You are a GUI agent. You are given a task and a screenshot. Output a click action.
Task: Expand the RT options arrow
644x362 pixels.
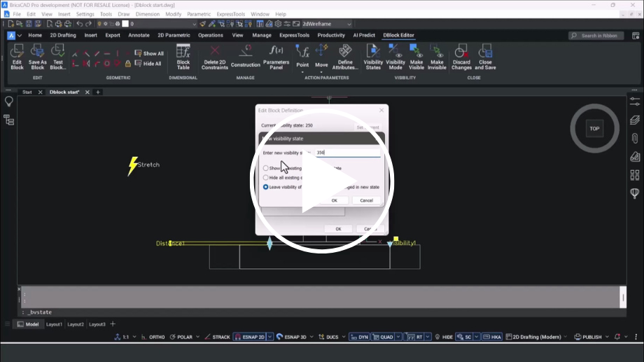tap(428, 337)
